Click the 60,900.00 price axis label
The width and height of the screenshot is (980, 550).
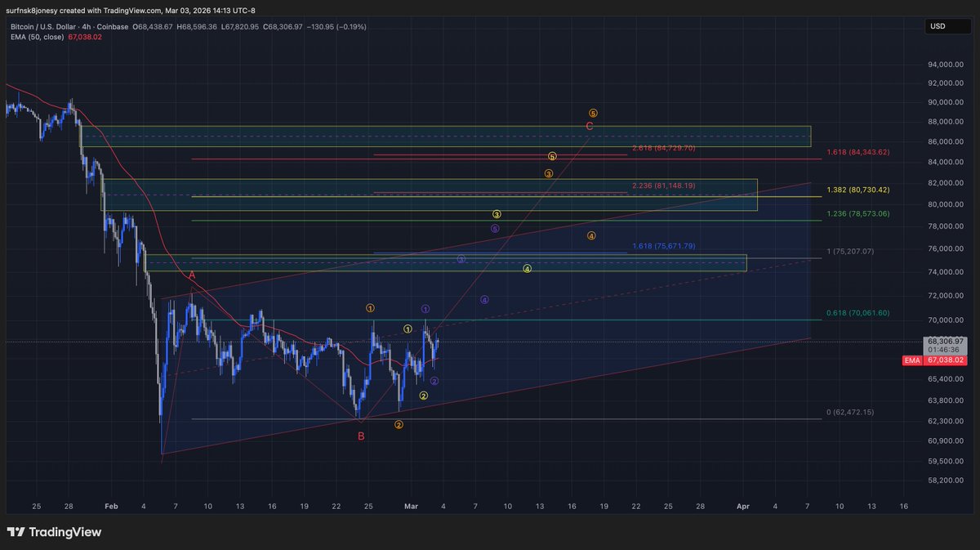click(947, 440)
